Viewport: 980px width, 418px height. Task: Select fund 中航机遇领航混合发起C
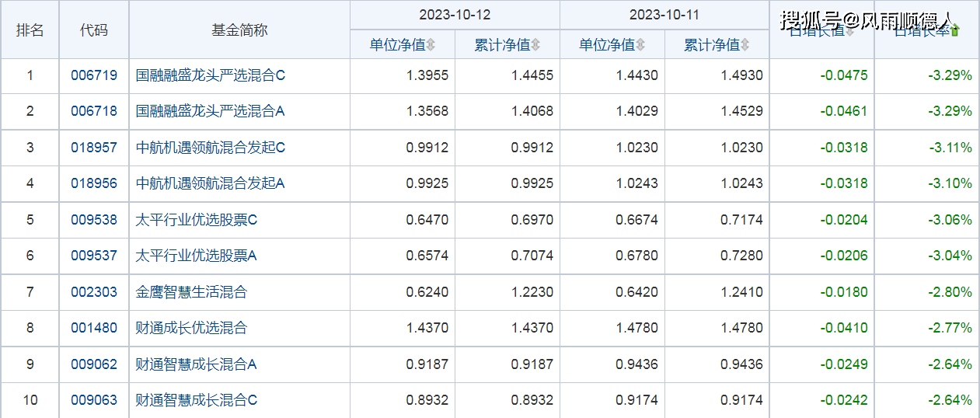click(211, 148)
